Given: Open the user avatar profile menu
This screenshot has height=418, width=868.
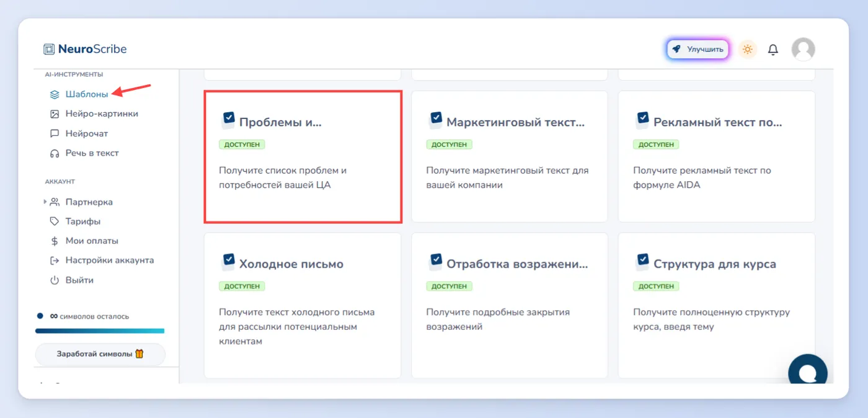Looking at the screenshot, I should coord(804,49).
